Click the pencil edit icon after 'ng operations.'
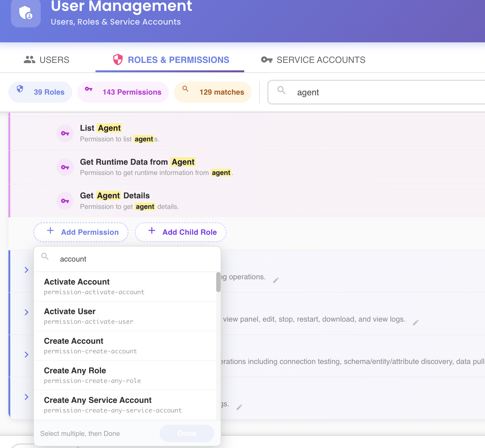The image size is (485, 448). pos(276,280)
